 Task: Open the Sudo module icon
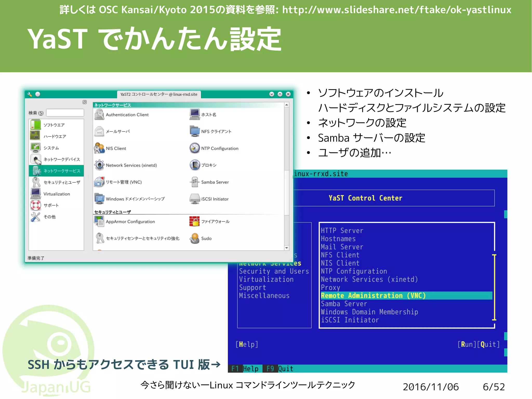tap(195, 238)
